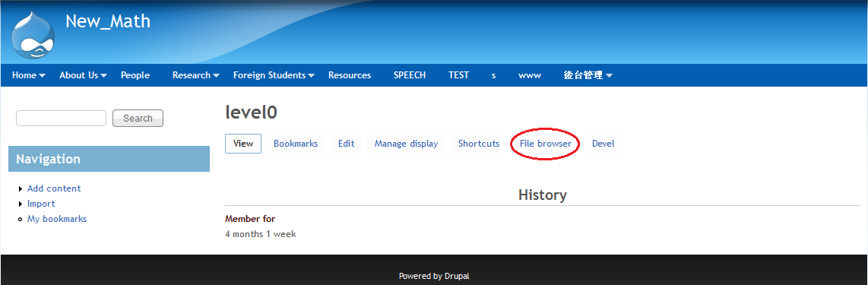Click the Search button
The height and width of the screenshot is (285, 868).
point(138,118)
